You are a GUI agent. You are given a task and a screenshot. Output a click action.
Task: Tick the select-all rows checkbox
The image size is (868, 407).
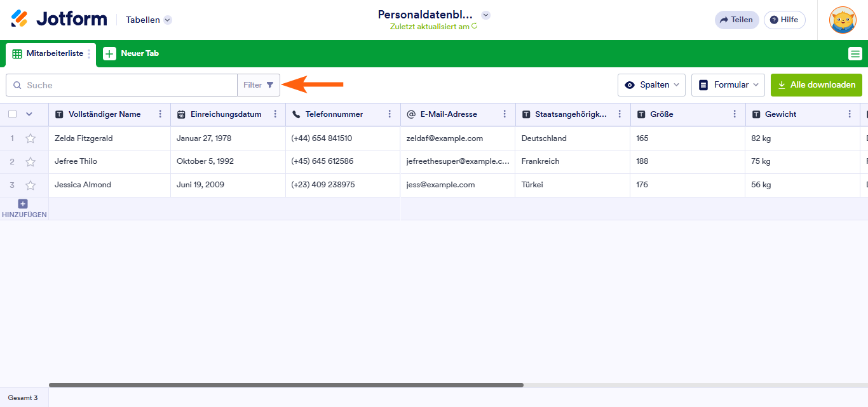point(13,114)
